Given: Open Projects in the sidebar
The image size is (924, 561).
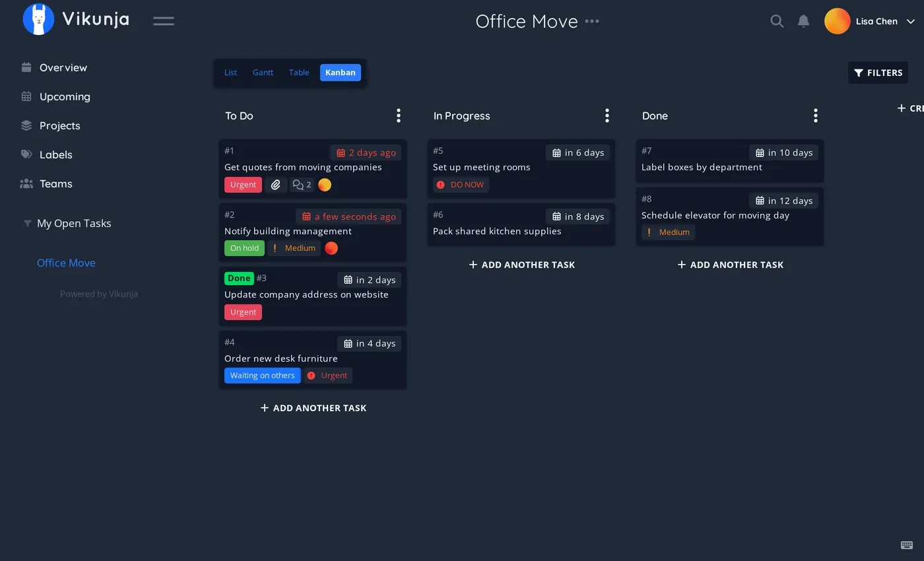Looking at the screenshot, I should coord(59,125).
